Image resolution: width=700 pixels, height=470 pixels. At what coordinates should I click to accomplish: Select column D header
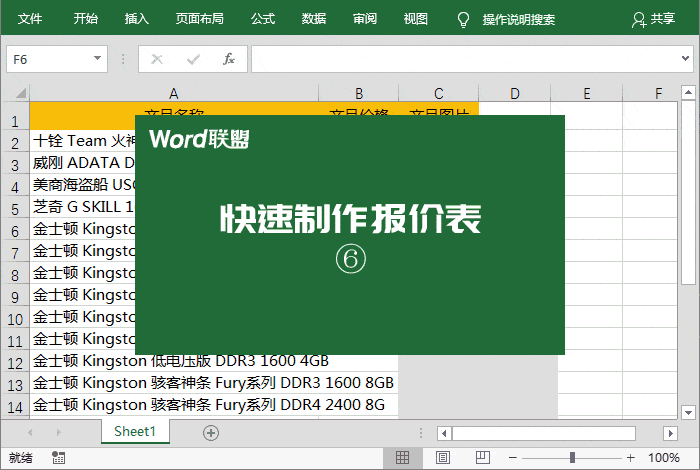pos(515,93)
